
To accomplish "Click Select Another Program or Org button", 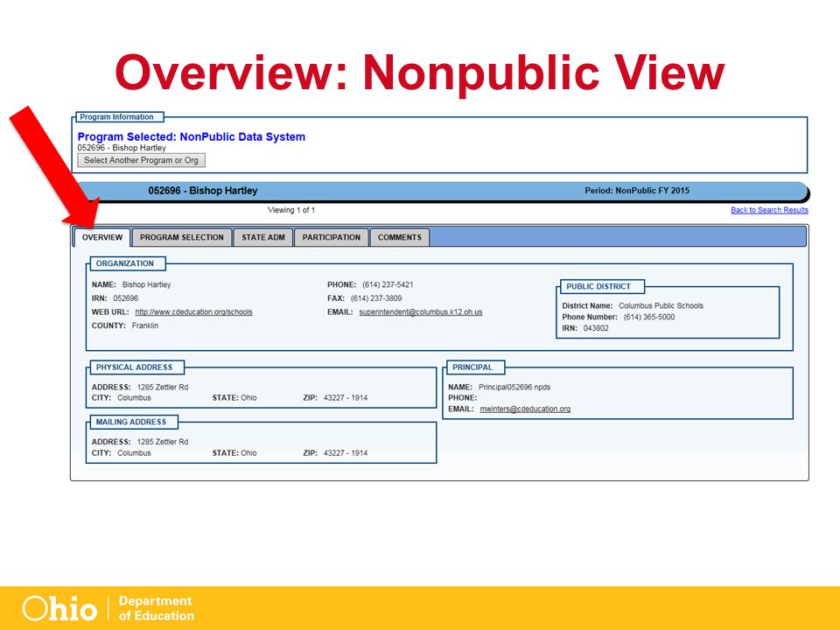I will [x=141, y=160].
